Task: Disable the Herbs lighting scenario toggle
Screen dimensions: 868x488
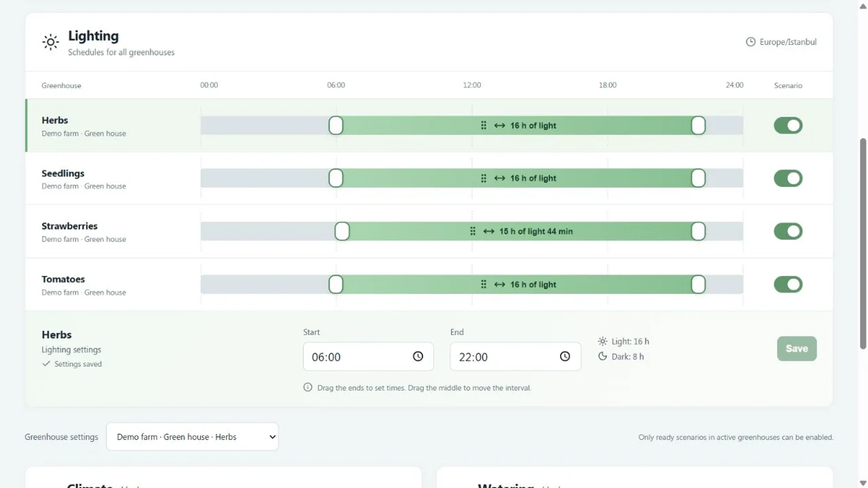Action: tap(788, 125)
